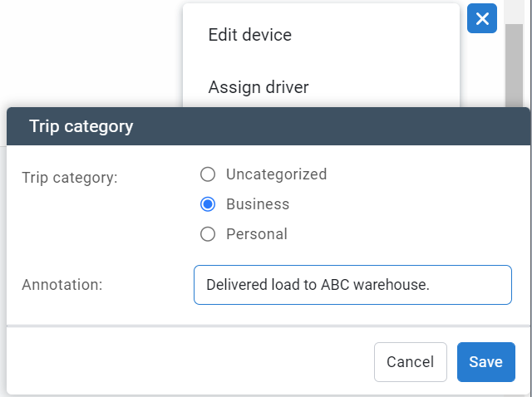This screenshot has height=397, width=532.
Task: Click the 'Uncategorized' label text
Action: pos(276,174)
